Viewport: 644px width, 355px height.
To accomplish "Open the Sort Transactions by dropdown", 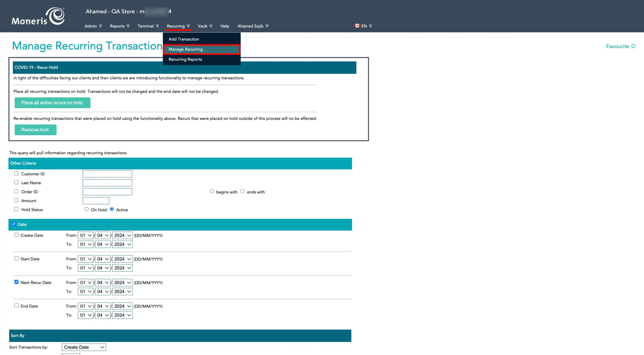I will (84, 347).
